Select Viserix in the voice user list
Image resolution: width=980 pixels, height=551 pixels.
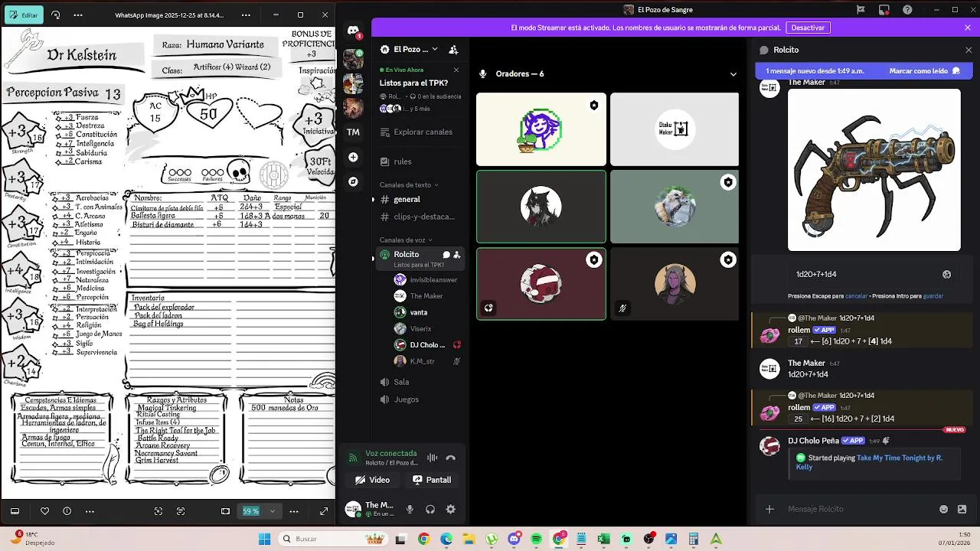(427, 328)
